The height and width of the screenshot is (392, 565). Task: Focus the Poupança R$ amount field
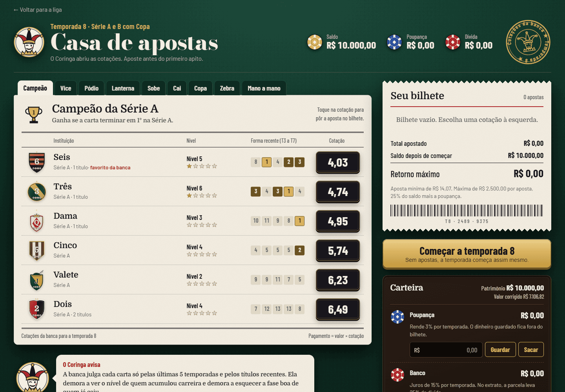click(x=446, y=350)
